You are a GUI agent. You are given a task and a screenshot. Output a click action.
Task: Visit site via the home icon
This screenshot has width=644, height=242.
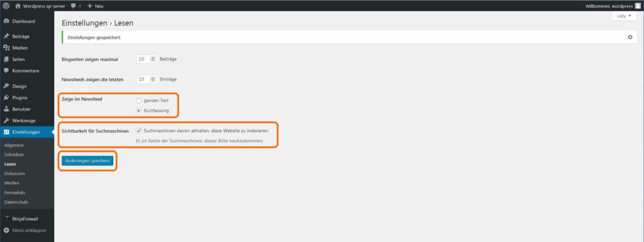pos(18,6)
